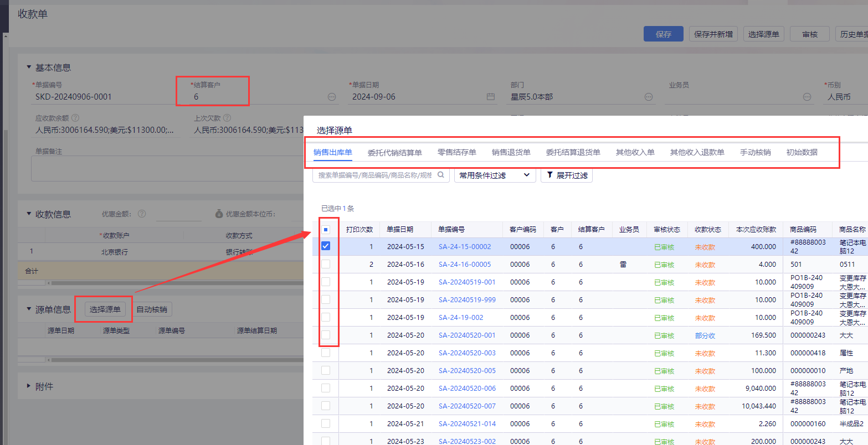Screen dimensions: 868x445
Task: Click the 业务员 input field
Action: coord(735,97)
